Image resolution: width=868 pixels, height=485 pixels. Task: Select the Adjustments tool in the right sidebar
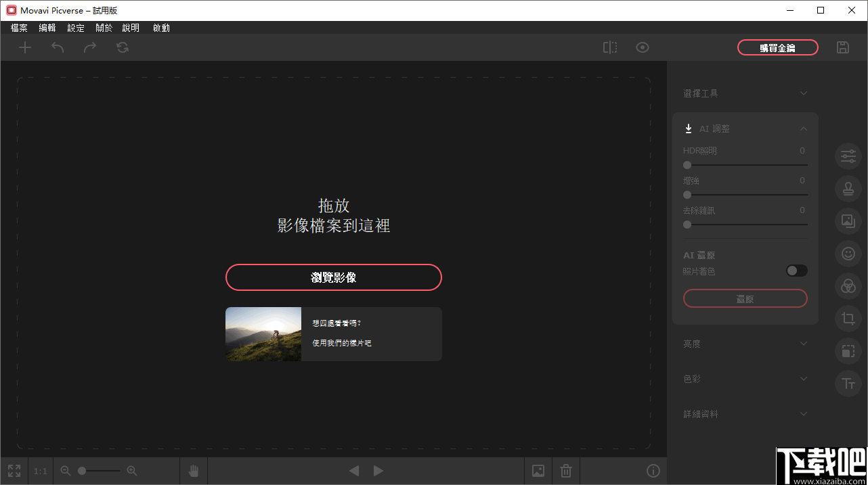coord(848,156)
